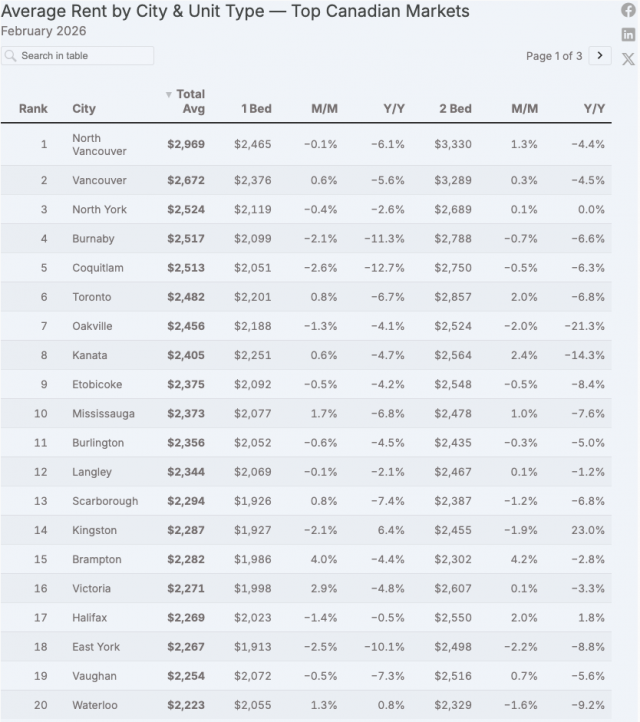Click the last Y/Y column header
Image resolution: width=640 pixels, height=722 pixels.
click(x=594, y=108)
